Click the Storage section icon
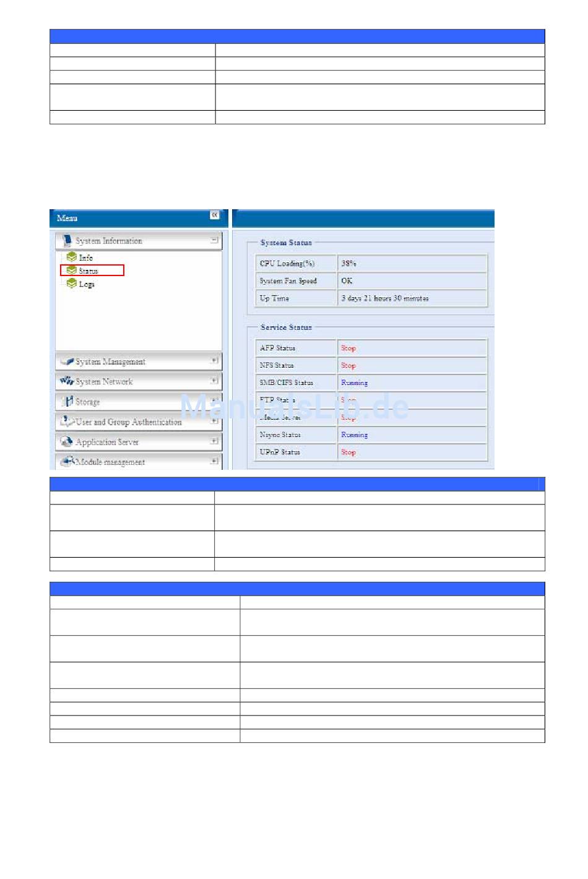This screenshot has height=879, width=588. coord(67,401)
